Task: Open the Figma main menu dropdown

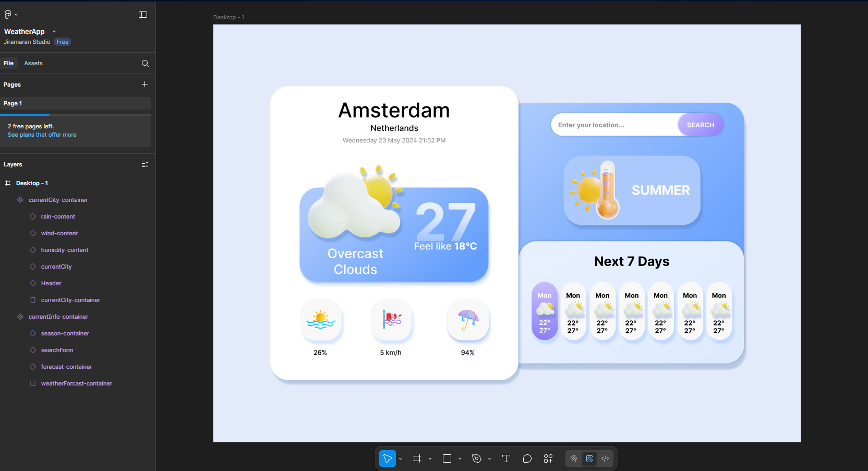Action: coord(11,15)
